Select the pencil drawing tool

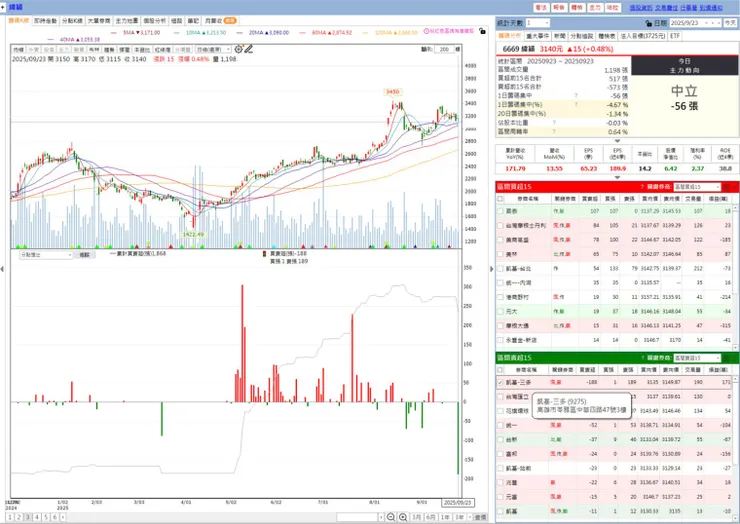click(x=248, y=49)
